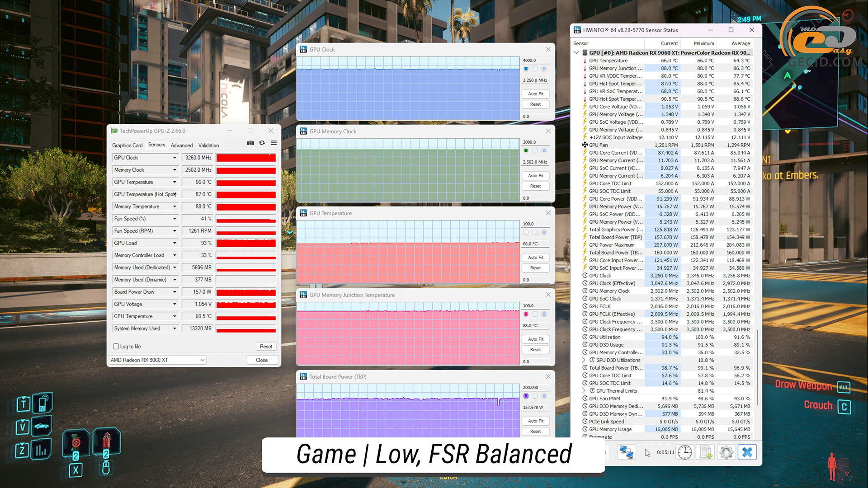Click Auto Fit in the GPU Temperature graph
This screenshot has height=488, width=868.
pos(536,258)
